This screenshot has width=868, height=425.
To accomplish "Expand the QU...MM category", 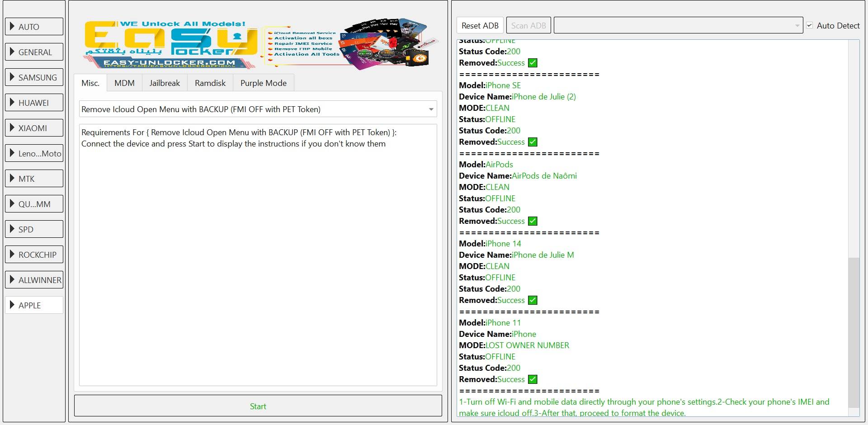I will [x=34, y=204].
